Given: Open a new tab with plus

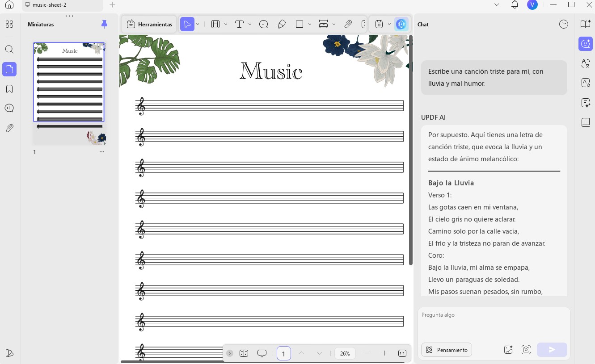Looking at the screenshot, I should pyautogui.click(x=113, y=5).
